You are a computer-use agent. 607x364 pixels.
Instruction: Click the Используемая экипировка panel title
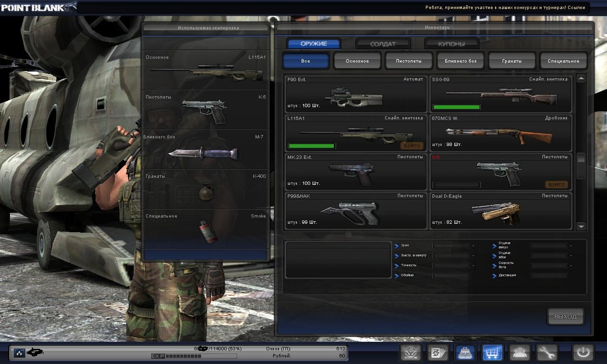click(x=208, y=28)
